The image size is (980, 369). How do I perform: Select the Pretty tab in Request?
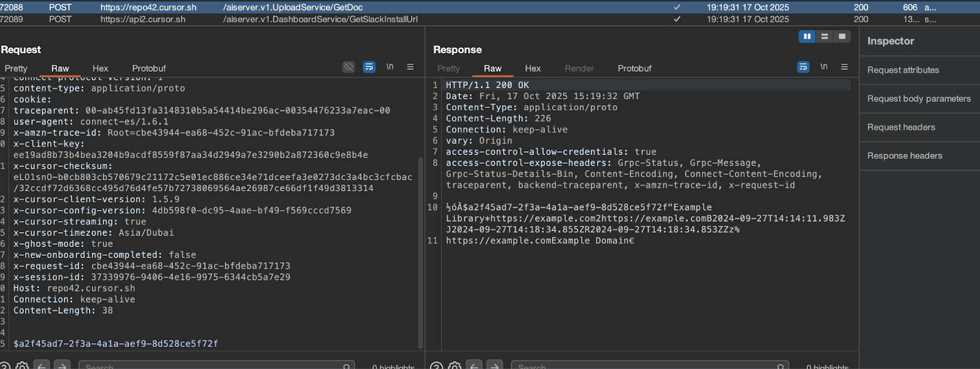16,68
